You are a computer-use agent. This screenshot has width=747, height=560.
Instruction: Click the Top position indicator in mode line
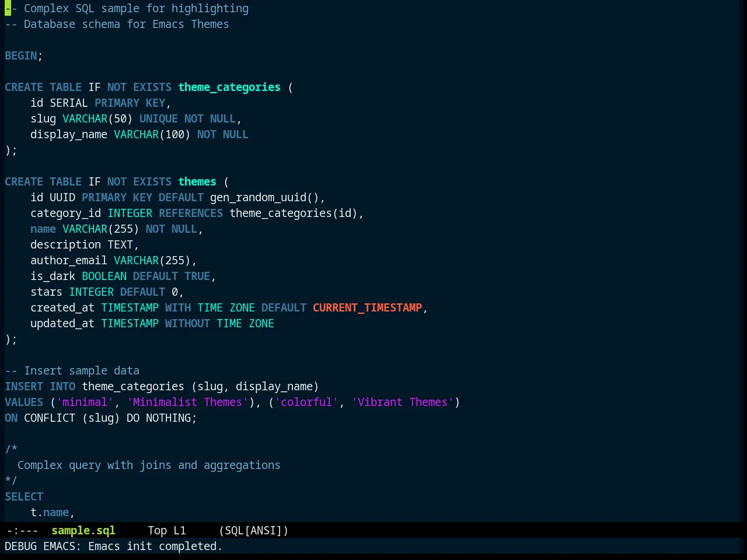tap(157, 530)
